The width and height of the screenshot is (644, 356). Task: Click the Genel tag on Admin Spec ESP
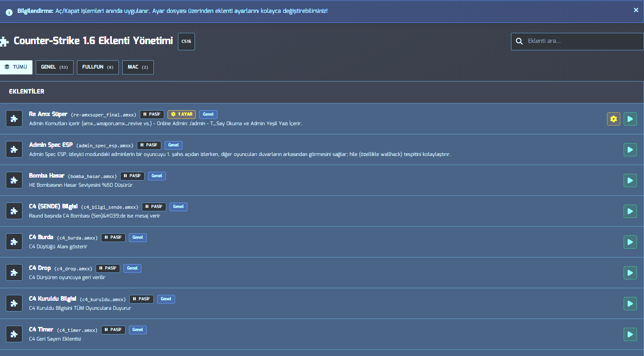(x=173, y=145)
